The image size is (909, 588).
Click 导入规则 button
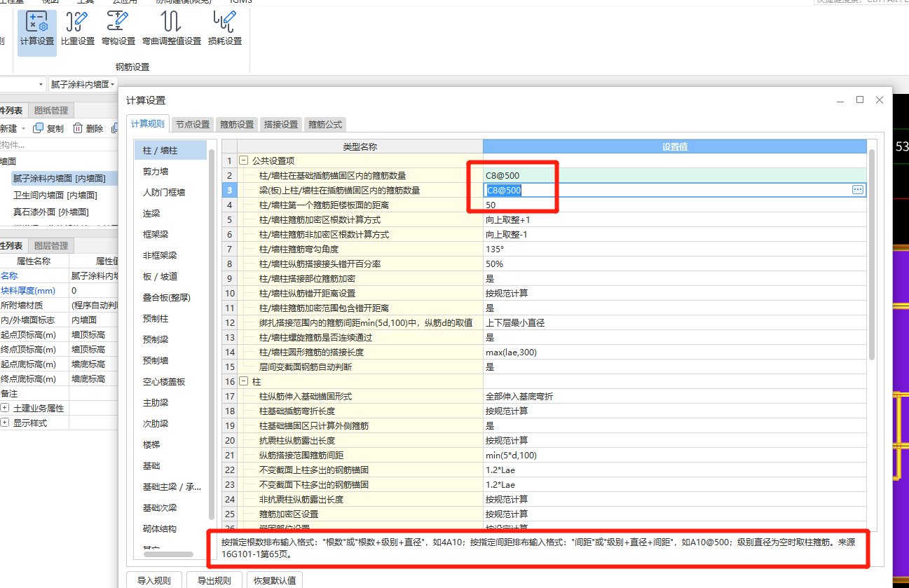coord(154,580)
